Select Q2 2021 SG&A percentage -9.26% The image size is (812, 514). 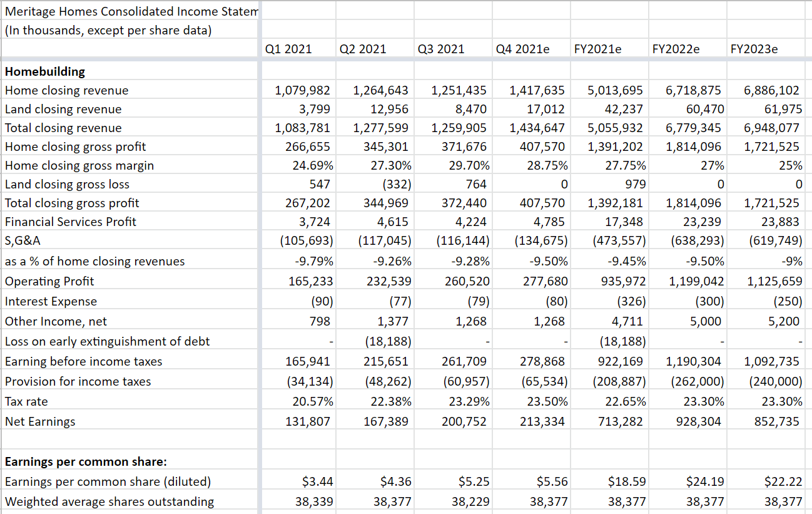pyautogui.click(x=391, y=261)
